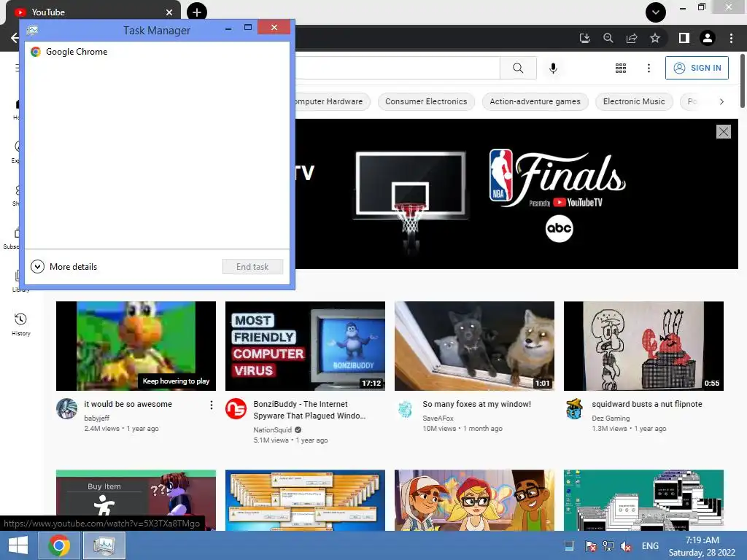
Task: Click the Action Center flag tray icon
Action: coord(590,546)
